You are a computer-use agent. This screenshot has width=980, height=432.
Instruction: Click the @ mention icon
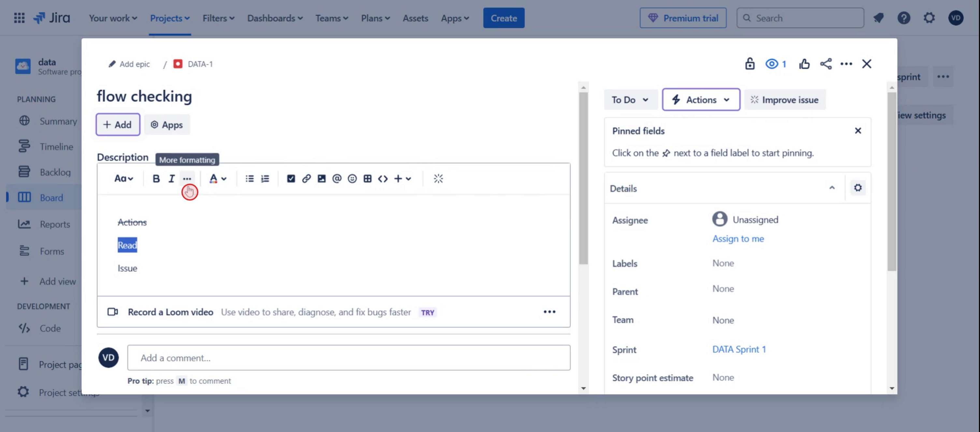(x=337, y=179)
